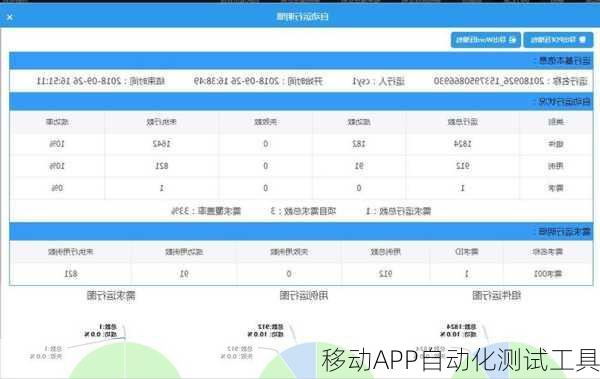
Task: Select the 需求 row label in status table
Action: point(556,188)
